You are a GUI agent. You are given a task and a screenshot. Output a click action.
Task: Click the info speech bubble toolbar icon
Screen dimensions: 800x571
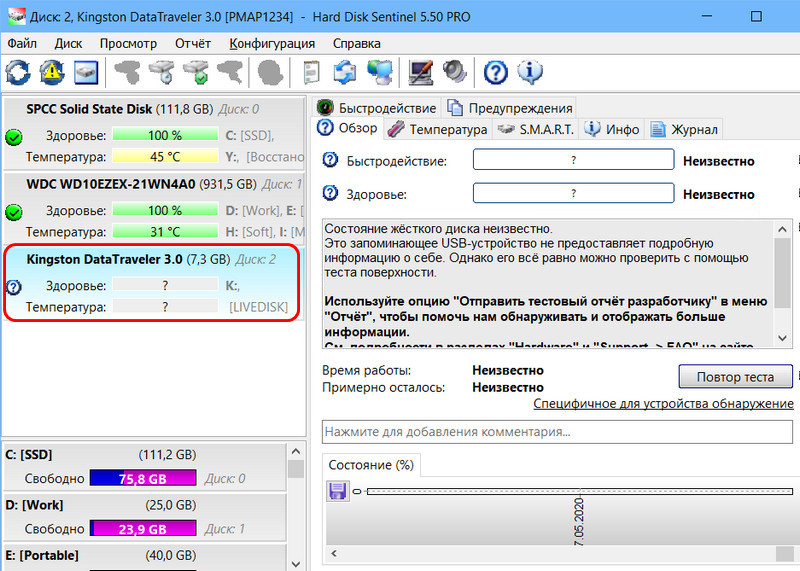(x=530, y=72)
